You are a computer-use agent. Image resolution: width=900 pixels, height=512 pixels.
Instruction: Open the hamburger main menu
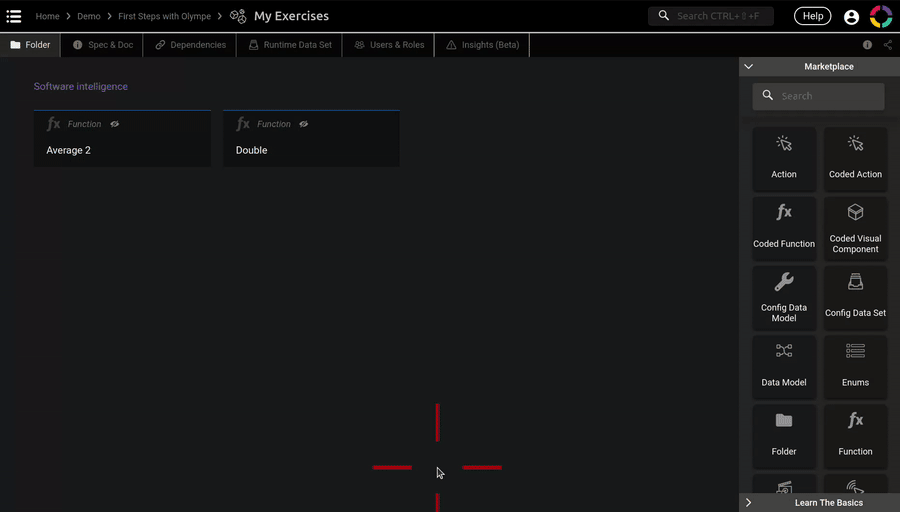click(x=14, y=16)
